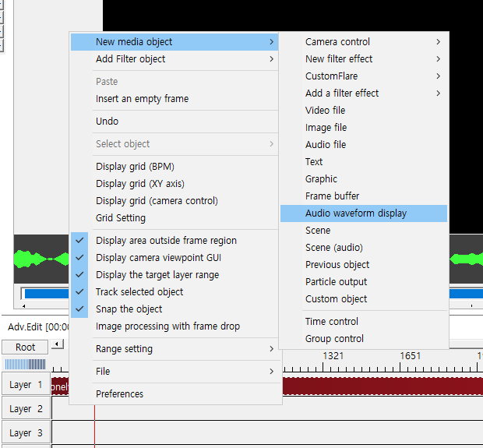This screenshot has width=483, height=448.
Task: Uncheck Display area outside frame region
Action: point(175,241)
